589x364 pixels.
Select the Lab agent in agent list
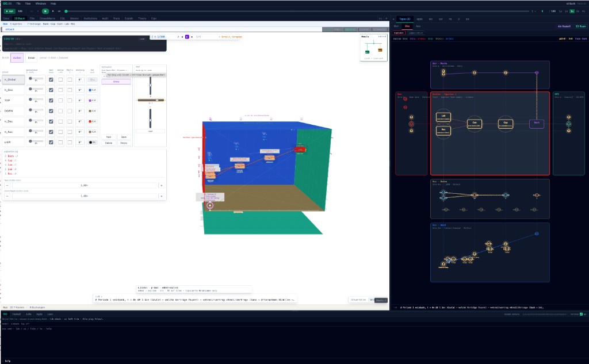10,170
